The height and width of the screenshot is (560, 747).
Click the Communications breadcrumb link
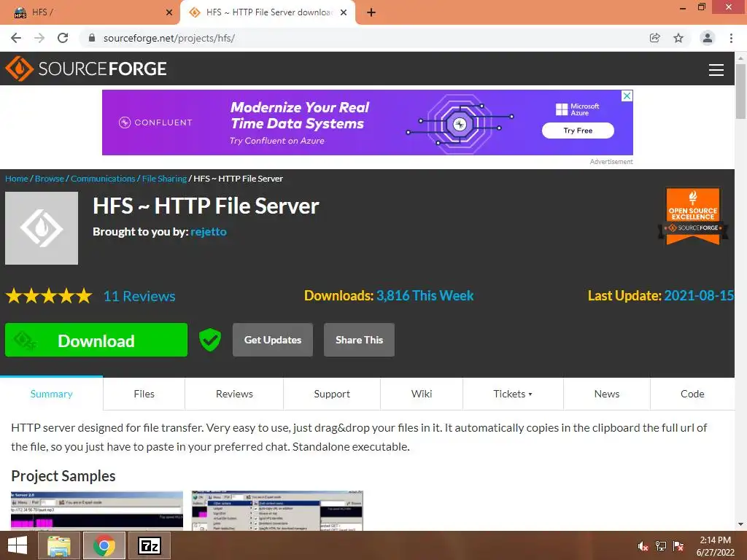103,179
